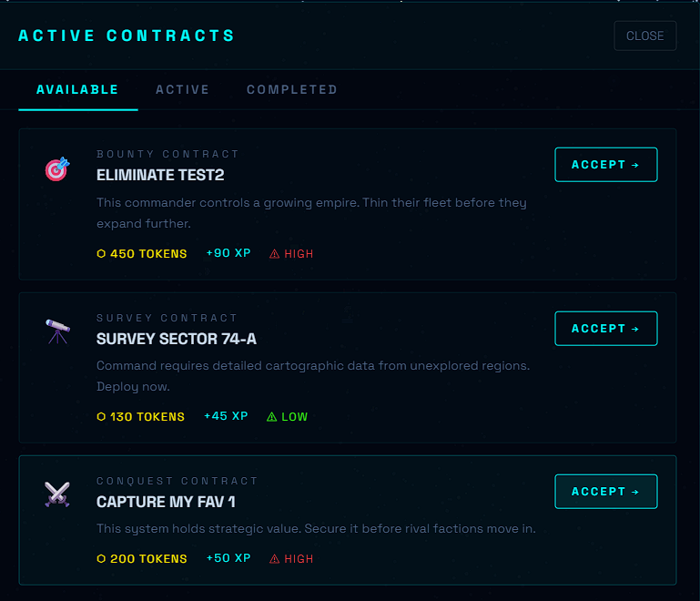Accept the Capture My Fav 1 contract
Viewport: 700px width, 601px height.
click(x=605, y=492)
